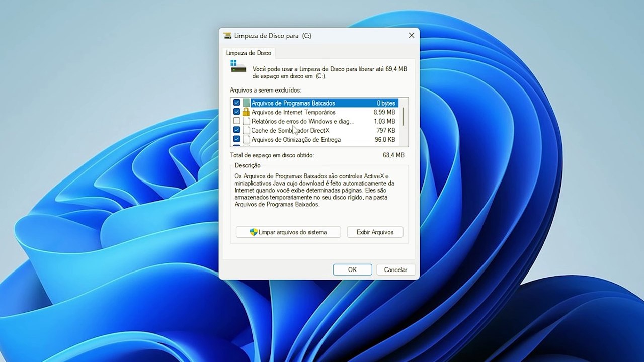Viewport: 644px width, 362px height.
Task: Open the Limpeza de Disco tab
Action: 249,53
